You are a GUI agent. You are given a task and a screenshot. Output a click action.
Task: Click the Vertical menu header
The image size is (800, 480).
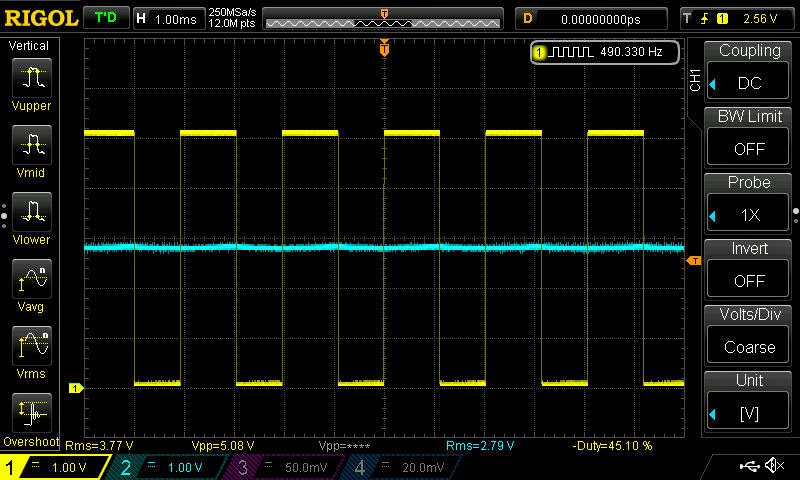click(29, 46)
